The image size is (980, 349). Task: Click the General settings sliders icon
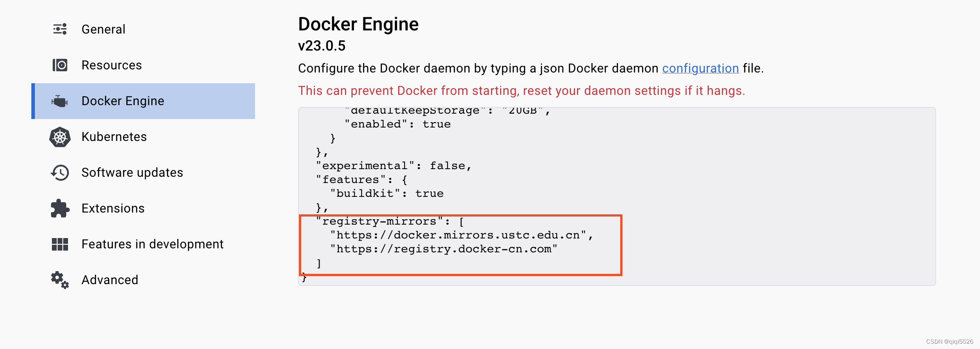[x=60, y=29]
